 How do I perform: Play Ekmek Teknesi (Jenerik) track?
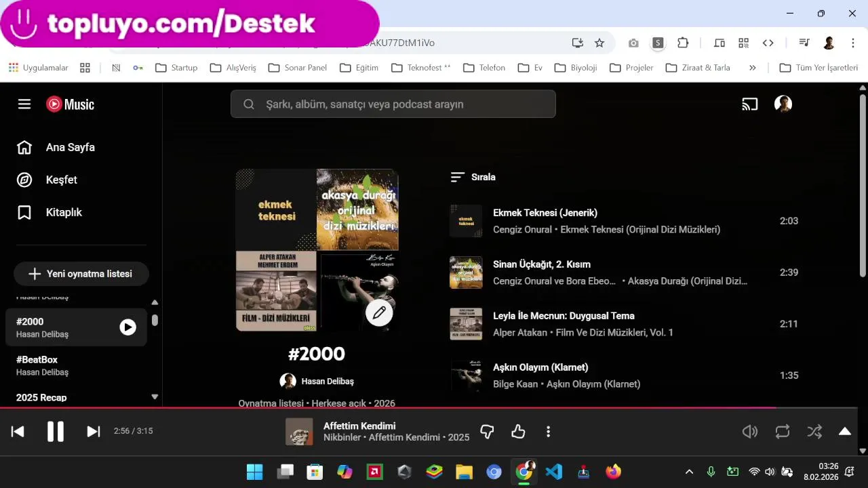(x=545, y=213)
